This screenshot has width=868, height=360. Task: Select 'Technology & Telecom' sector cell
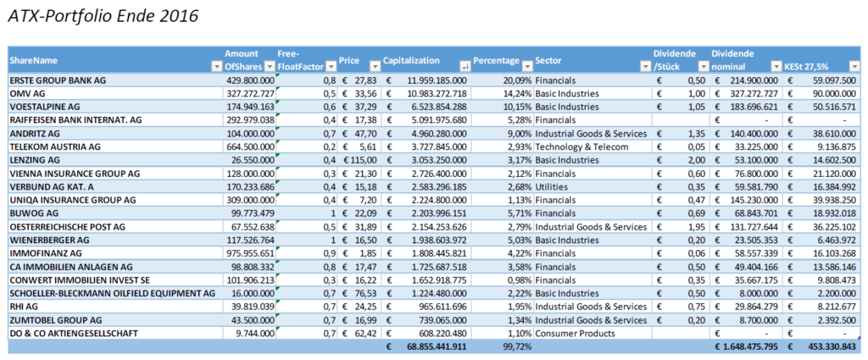(x=593, y=147)
